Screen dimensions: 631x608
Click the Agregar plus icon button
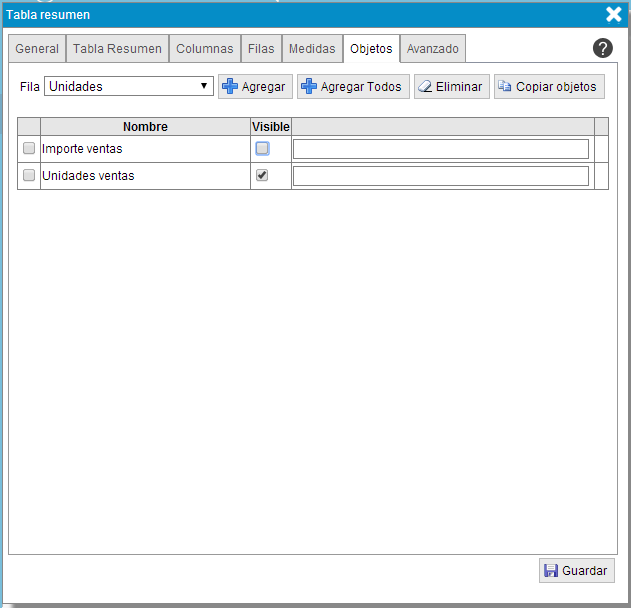pos(255,87)
